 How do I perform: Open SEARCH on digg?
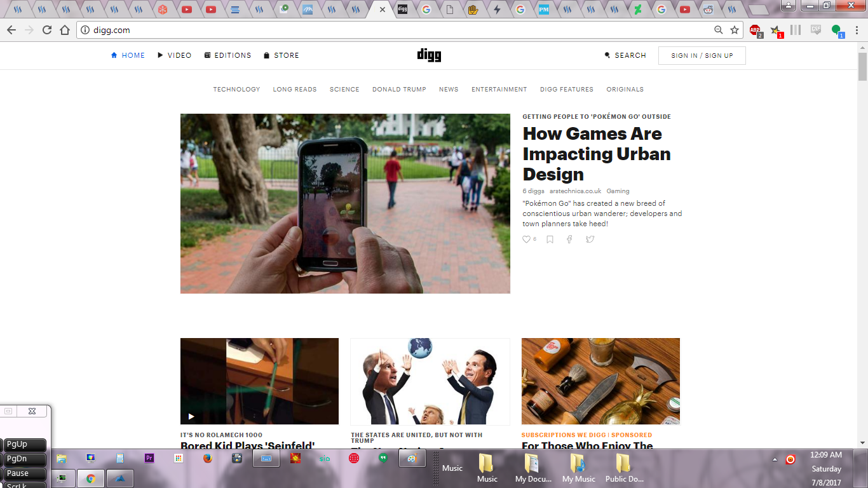pos(625,55)
